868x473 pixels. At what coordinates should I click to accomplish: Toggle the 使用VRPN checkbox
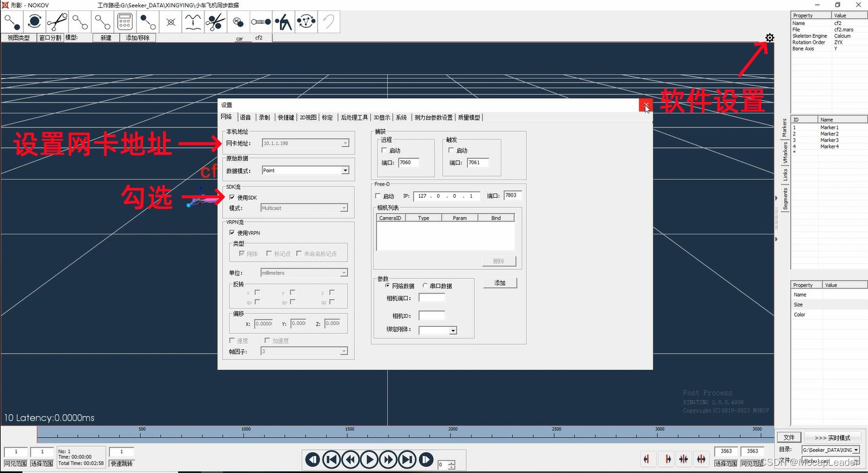(232, 233)
